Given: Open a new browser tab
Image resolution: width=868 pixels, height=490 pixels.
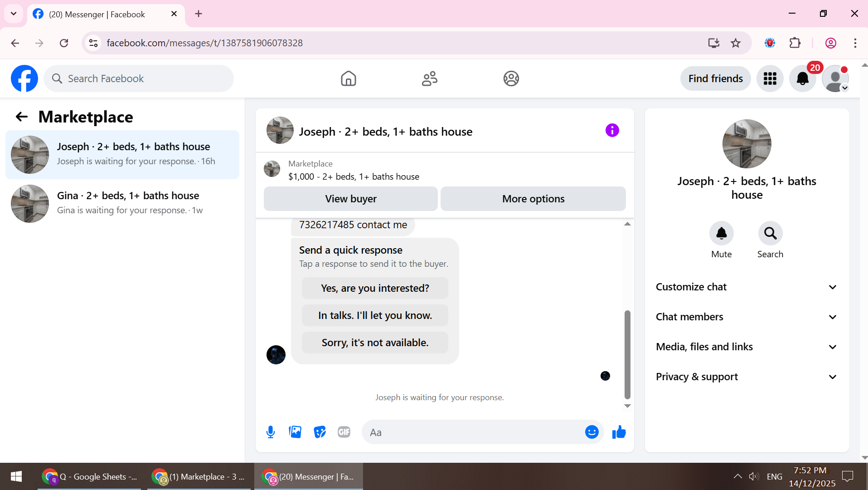Looking at the screenshot, I should click(199, 14).
